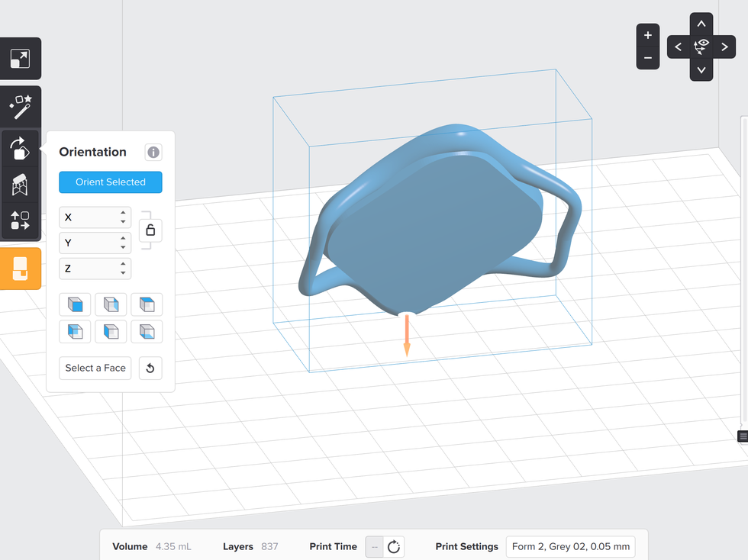This screenshot has width=748, height=560.
Task: Reset the orientation with undo arrow
Action: [x=150, y=368]
